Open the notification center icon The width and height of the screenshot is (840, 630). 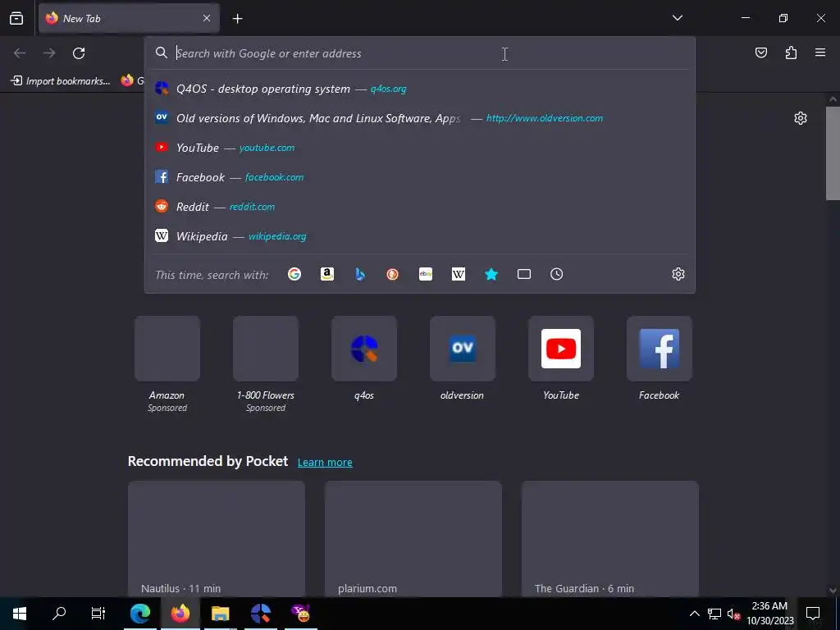tap(813, 614)
